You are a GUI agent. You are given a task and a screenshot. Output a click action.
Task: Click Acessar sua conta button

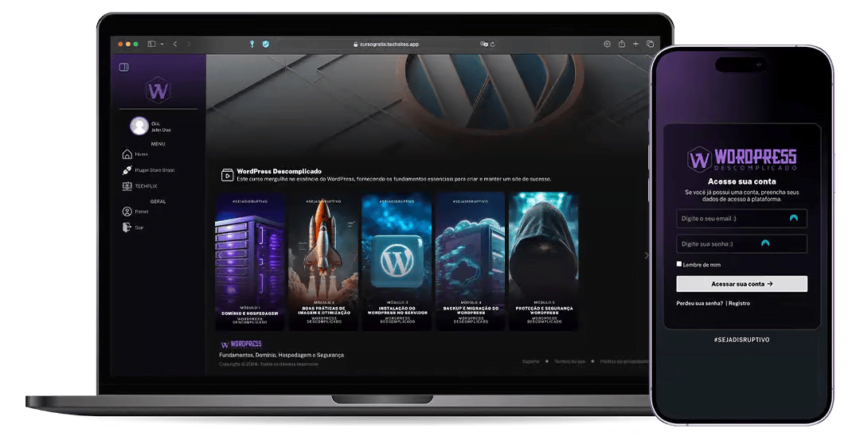point(742,284)
